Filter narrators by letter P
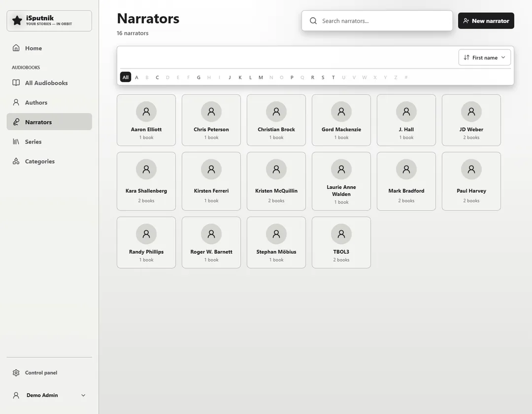Viewport: 532px width, 414px height. tap(292, 77)
